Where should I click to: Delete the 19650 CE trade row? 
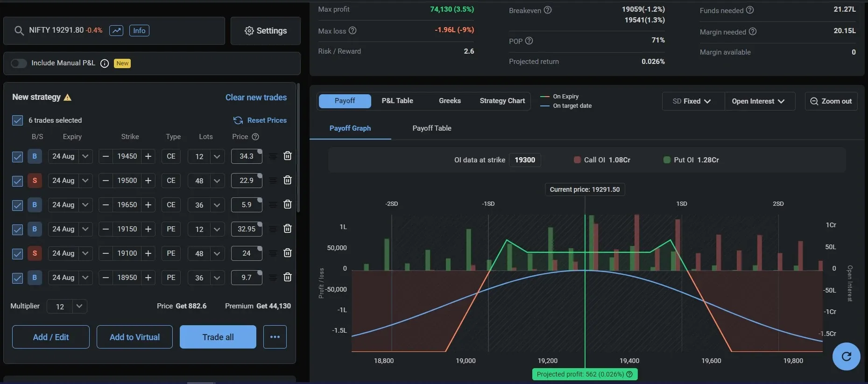click(x=288, y=204)
